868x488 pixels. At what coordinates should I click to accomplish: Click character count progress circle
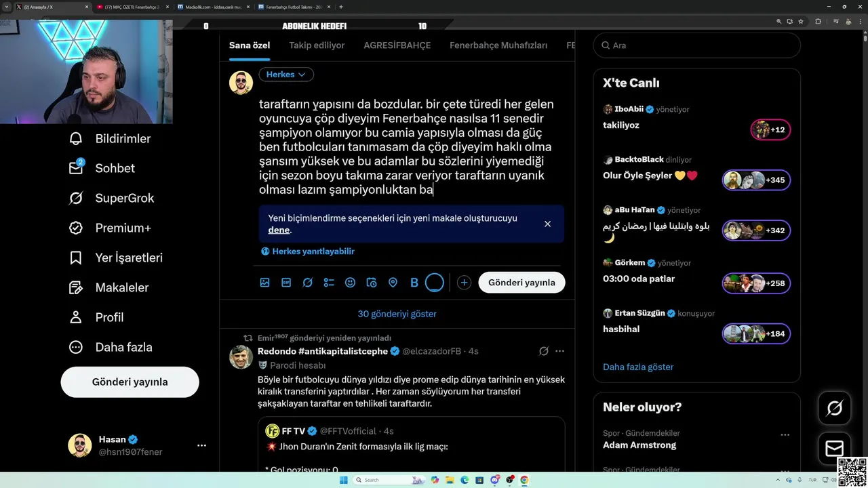pyautogui.click(x=435, y=283)
